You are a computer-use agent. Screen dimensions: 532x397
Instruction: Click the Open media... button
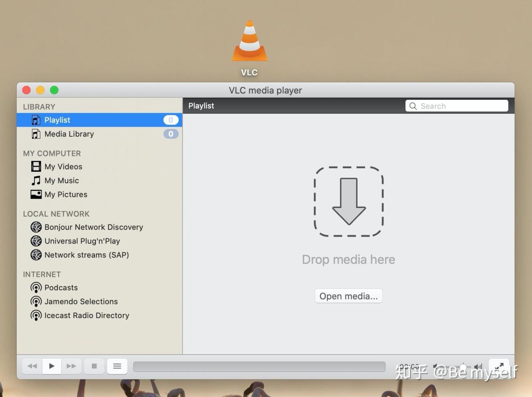point(349,296)
